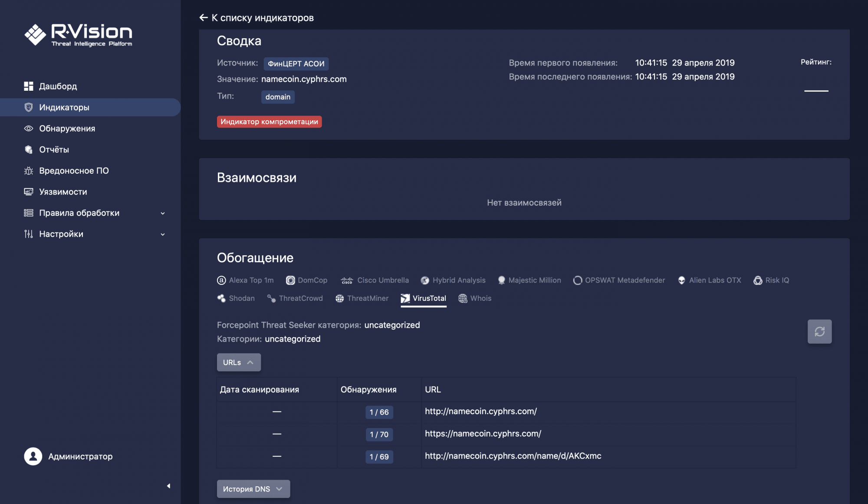Expand the Правила обработки submenu chevron
Viewport: 868px width, 504px height.
point(163,213)
